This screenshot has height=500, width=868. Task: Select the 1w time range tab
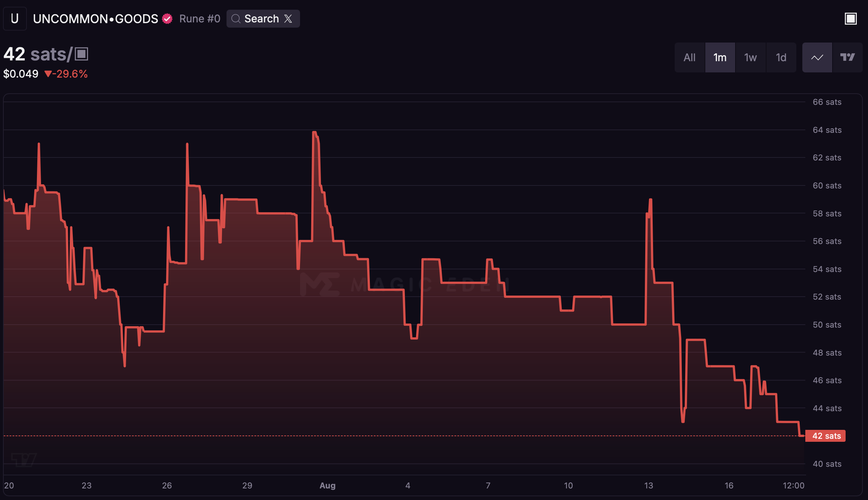click(750, 57)
